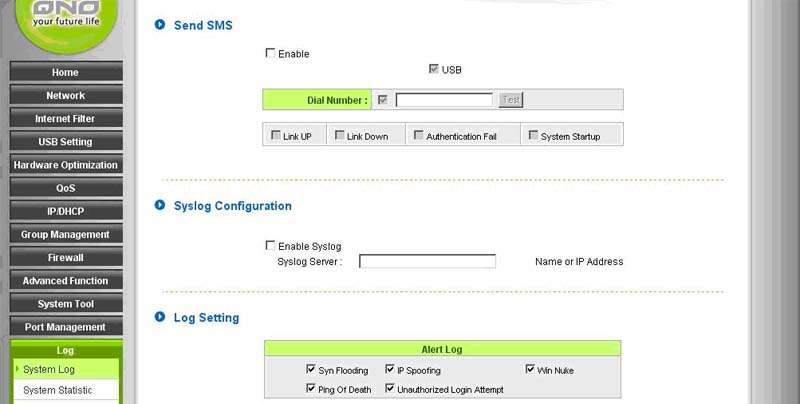Screen dimensions: 800x404
Task: Toggle the Enable Syslog checkbox
Action: coord(270,245)
